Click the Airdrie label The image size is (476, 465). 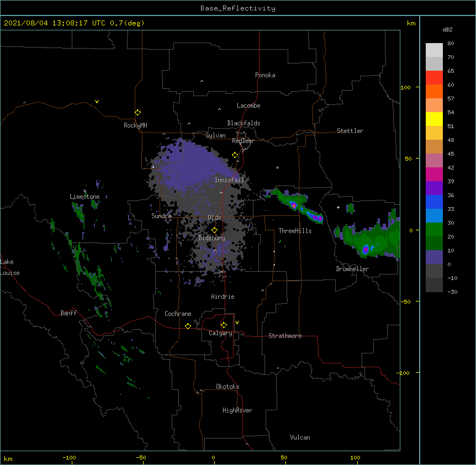[223, 297]
